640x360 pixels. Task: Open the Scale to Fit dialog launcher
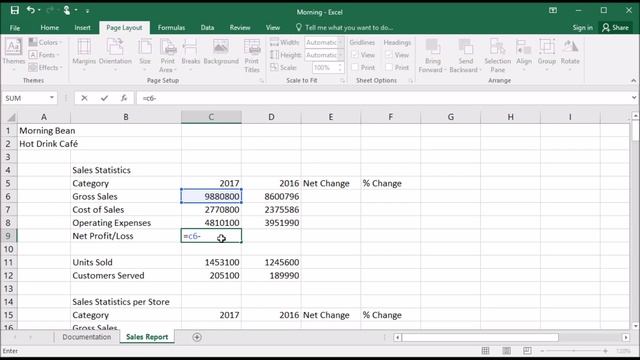point(342,81)
